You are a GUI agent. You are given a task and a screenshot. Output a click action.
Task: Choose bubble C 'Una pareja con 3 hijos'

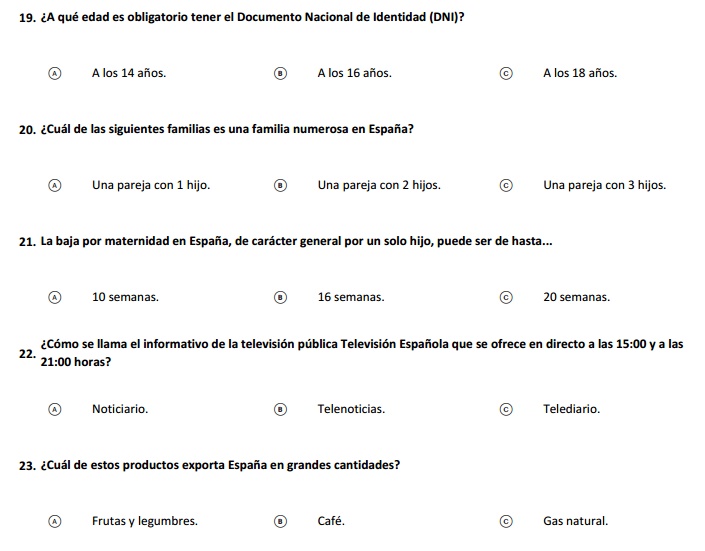click(x=506, y=185)
